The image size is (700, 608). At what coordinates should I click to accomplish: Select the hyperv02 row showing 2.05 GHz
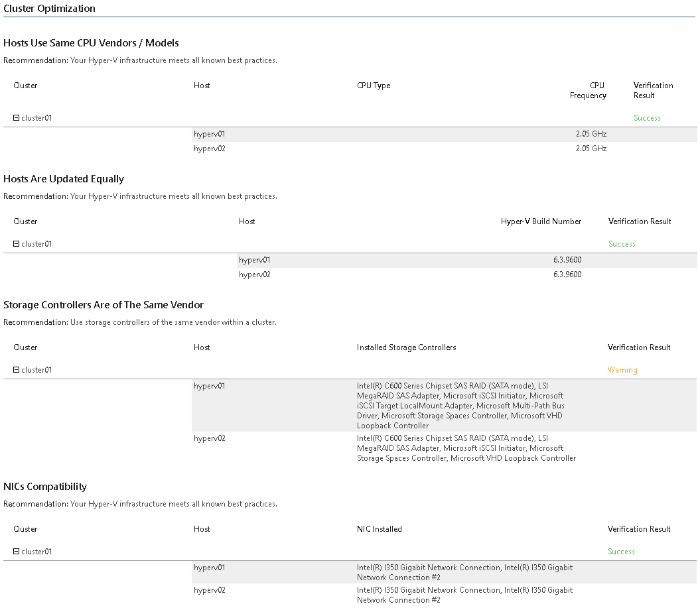click(x=210, y=149)
